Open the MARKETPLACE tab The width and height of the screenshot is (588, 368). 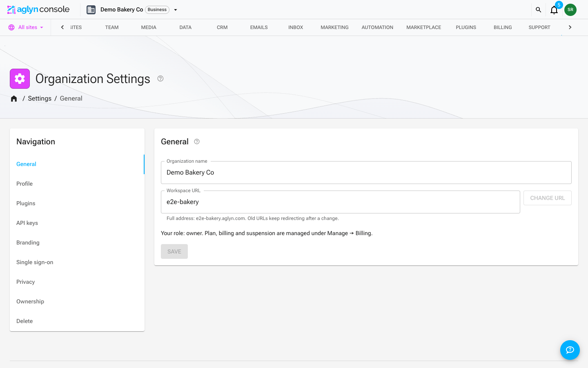point(423,27)
